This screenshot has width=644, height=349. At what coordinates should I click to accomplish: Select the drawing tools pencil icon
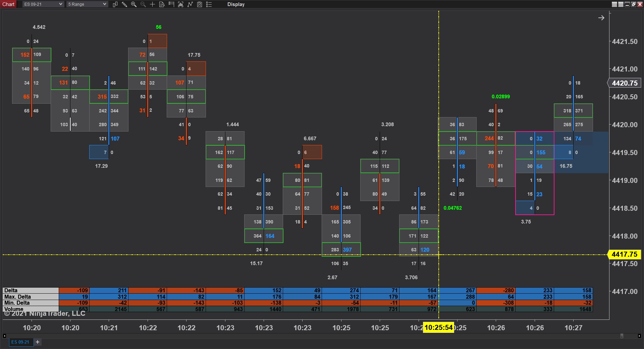[x=124, y=4]
